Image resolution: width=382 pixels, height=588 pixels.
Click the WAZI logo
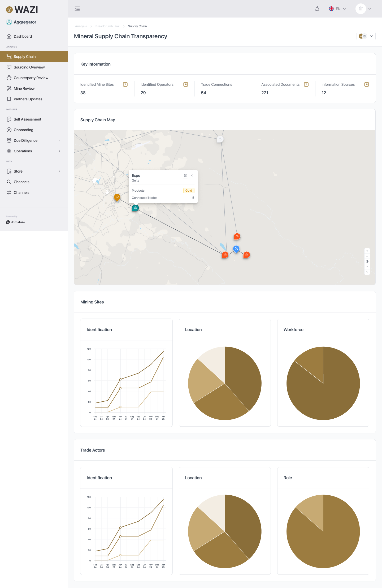[22, 10]
